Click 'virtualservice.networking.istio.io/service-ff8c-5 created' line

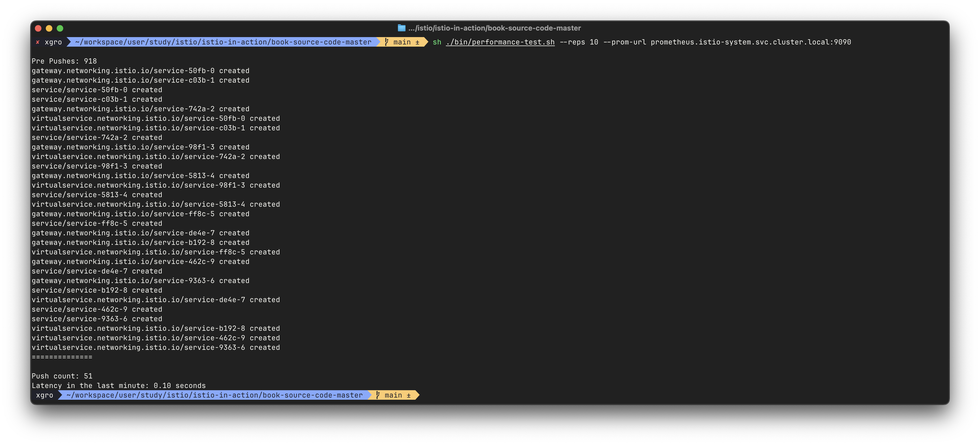pyautogui.click(x=156, y=252)
